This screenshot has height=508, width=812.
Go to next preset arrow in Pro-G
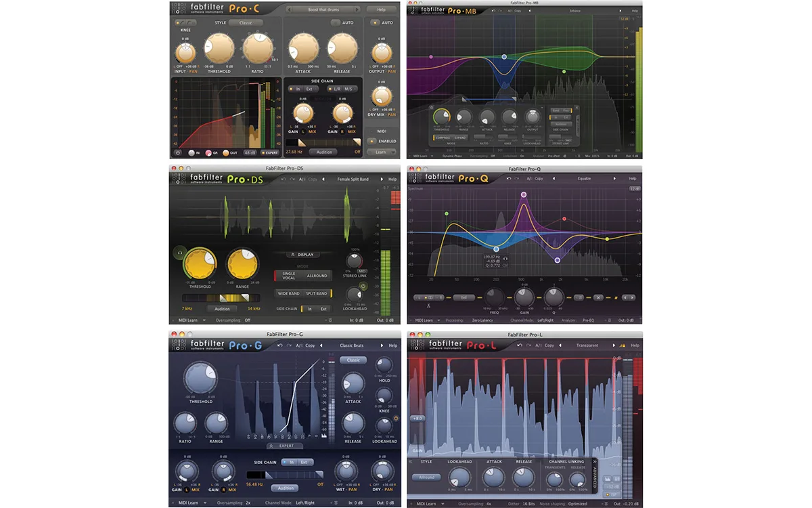(382, 345)
